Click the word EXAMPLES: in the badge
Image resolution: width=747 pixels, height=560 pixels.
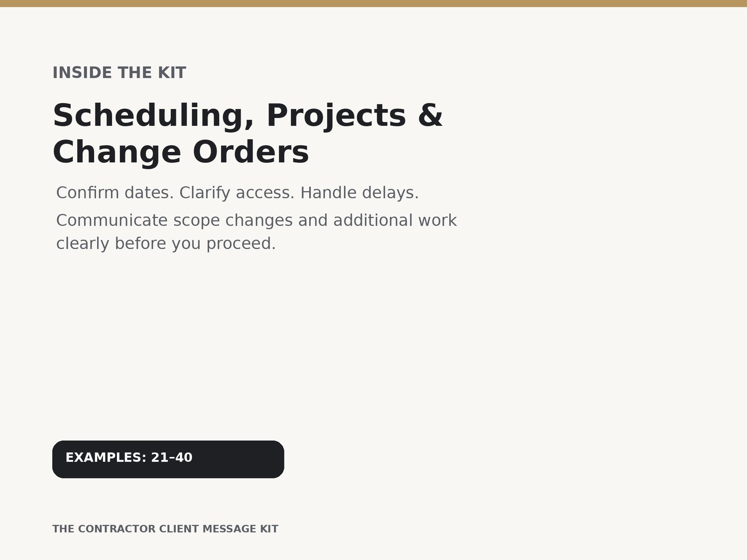tap(106, 457)
